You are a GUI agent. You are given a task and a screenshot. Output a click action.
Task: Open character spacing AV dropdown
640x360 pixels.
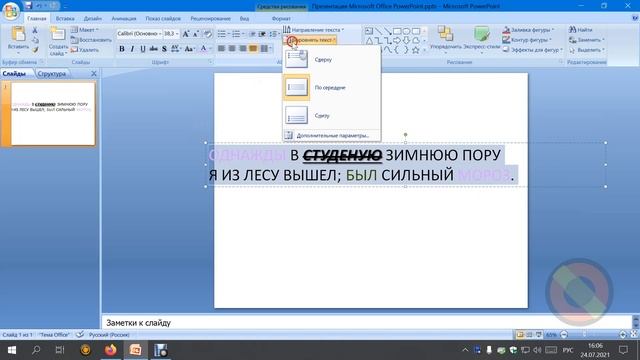(x=176, y=49)
